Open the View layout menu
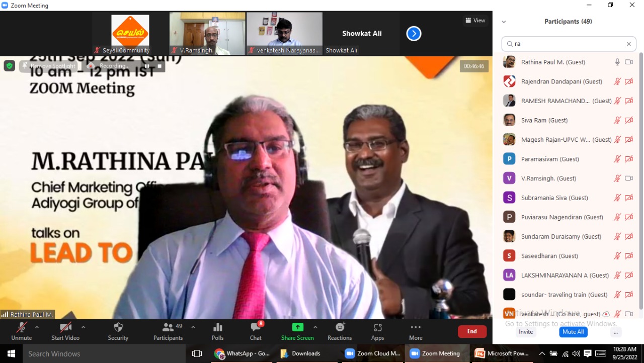The height and width of the screenshot is (363, 644). [475, 21]
